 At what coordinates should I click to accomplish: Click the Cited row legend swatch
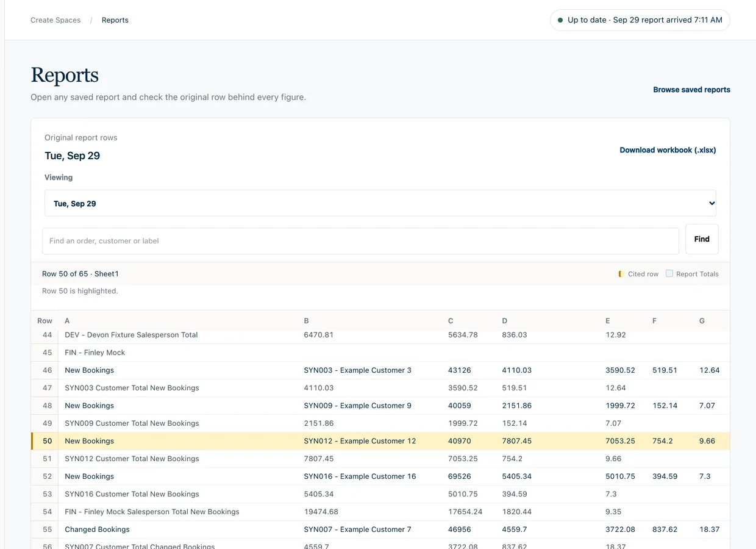(621, 274)
